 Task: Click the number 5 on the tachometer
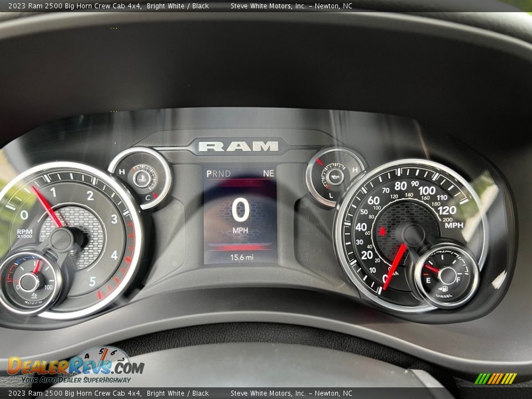tap(93, 282)
